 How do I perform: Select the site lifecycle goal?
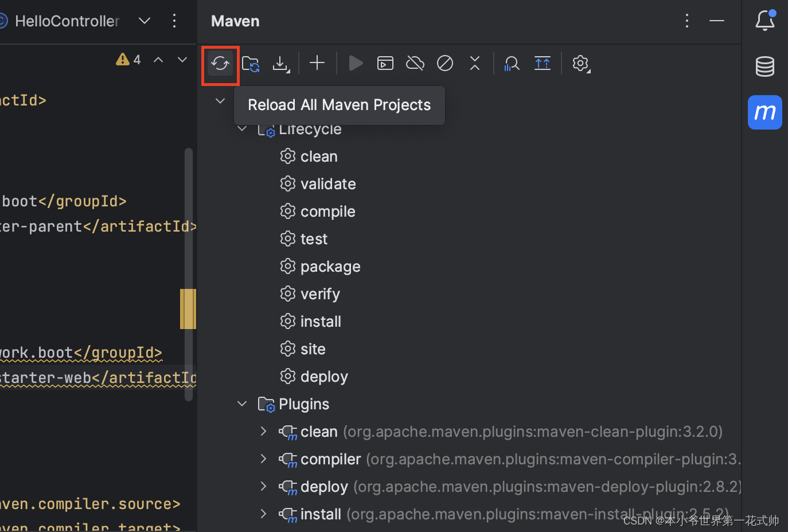[x=302, y=349]
